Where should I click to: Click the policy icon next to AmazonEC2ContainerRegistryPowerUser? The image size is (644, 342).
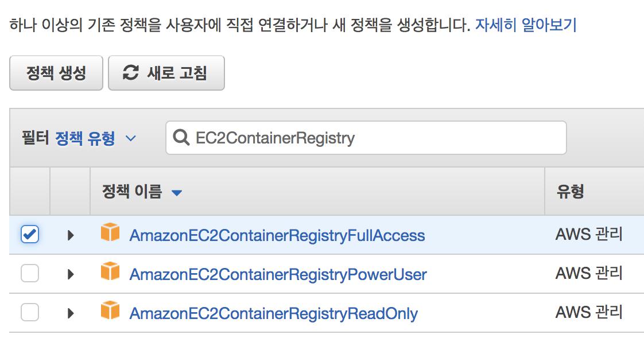pyautogui.click(x=110, y=271)
